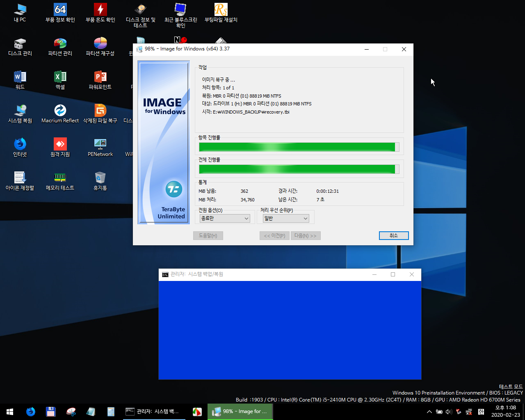Minimize the 시스템 백업/복원 console window

[374, 274]
